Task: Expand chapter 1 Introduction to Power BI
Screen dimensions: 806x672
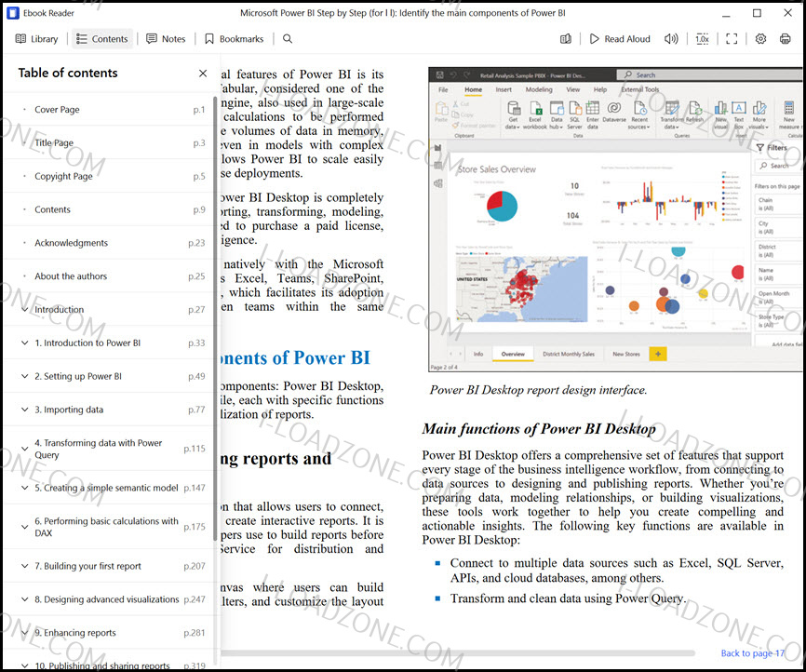Action: coord(25,343)
